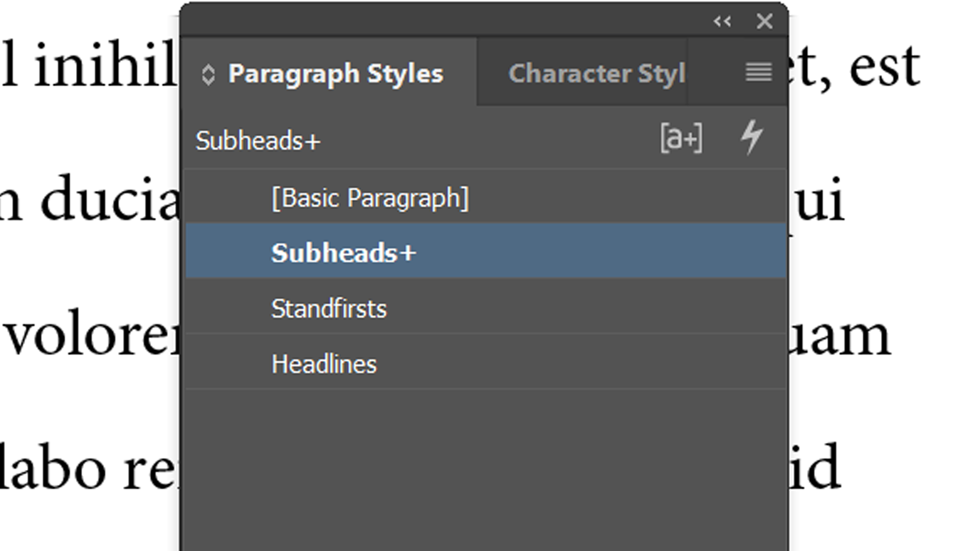This screenshot has height=551, width=980.
Task: Click the panel close button
Action: click(x=764, y=21)
